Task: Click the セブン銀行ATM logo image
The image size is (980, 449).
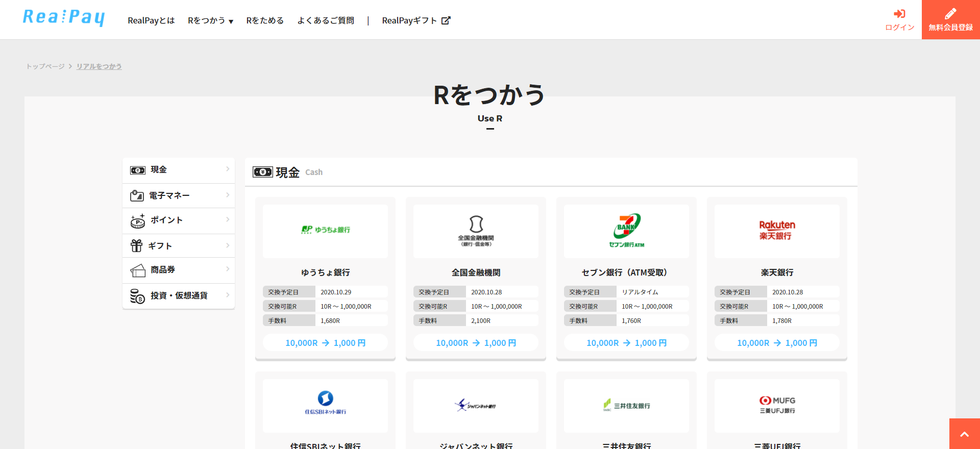Action: point(626,231)
